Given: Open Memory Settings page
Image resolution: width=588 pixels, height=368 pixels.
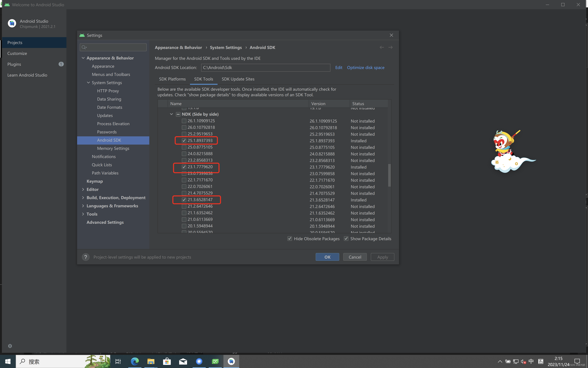Looking at the screenshot, I should tap(113, 148).
